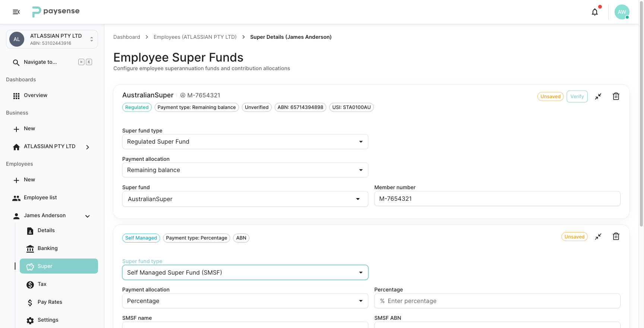The image size is (644, 328).
Task: Click 'Payment type: Remaining balance' tag
Action: click(x=196, y=107)
